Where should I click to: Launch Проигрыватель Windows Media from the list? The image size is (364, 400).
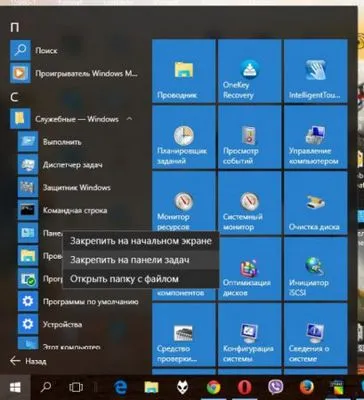tap(74, 73)
